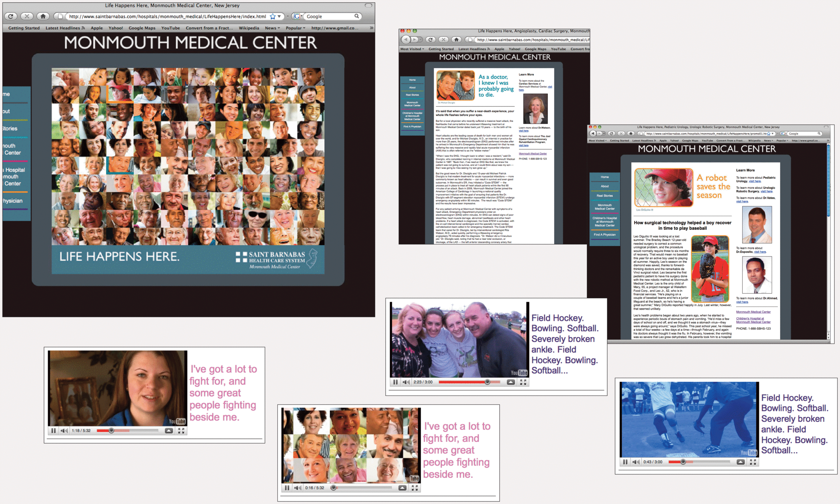This screenshot has width=840, height=504.
Task: Select Real Stories in the Pediatric Urology sidebar
Action: 605,196
